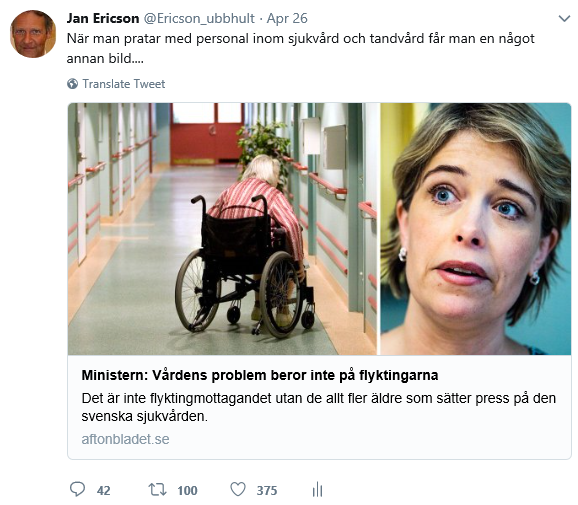The image size is (578, 505).
Task: Click the article description text
Action: [318, 407]
